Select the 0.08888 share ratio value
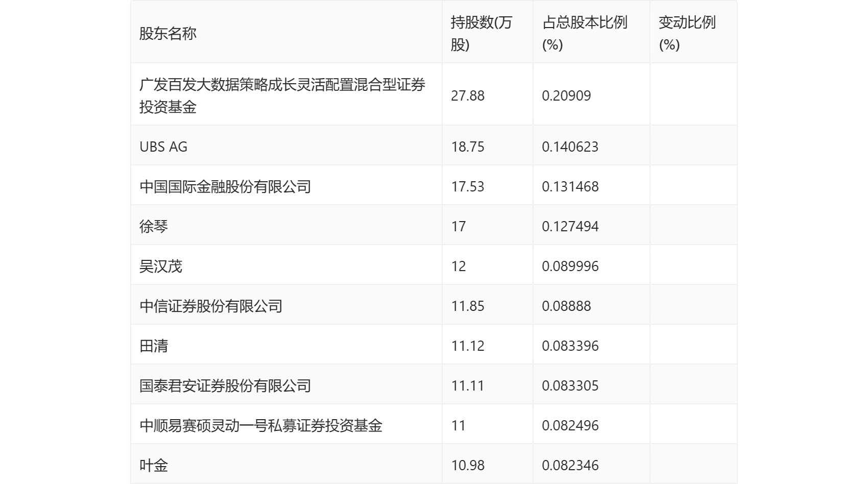This screenshot has height=484, width=868. 566,306
